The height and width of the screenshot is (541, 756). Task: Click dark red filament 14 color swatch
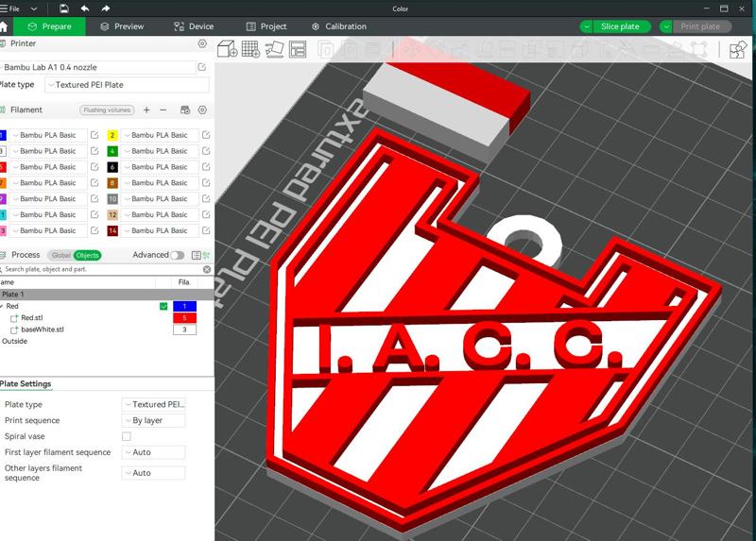(x=112, y=230)
